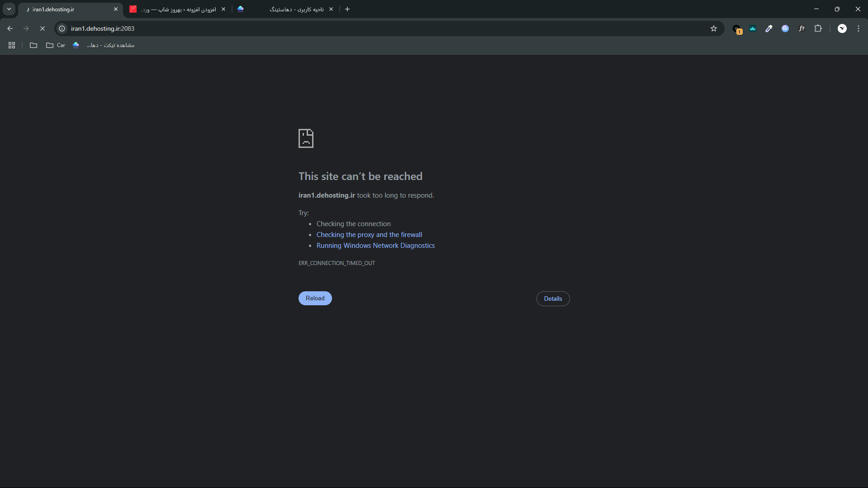Bookmark this page with the star icon

tap(714, 28)
